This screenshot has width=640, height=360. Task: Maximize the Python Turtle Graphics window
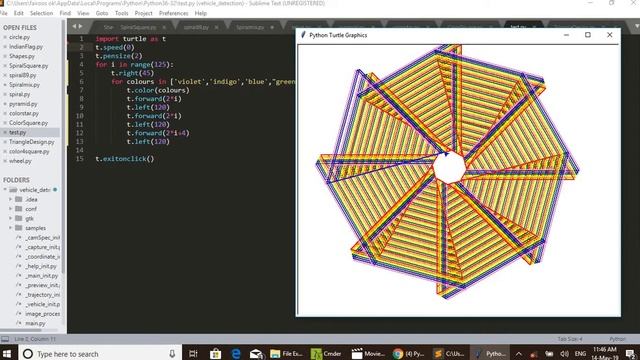coord(588,35)
